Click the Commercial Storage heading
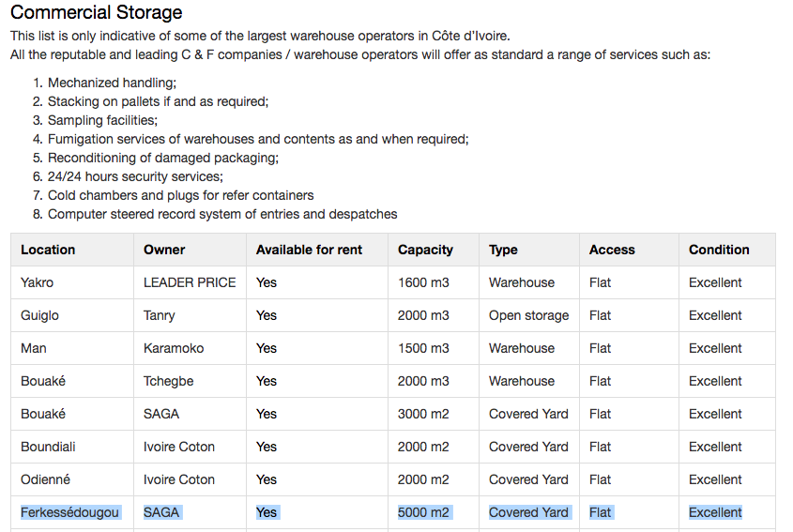This screenshot has height=532, width=793. coord(96,12)
